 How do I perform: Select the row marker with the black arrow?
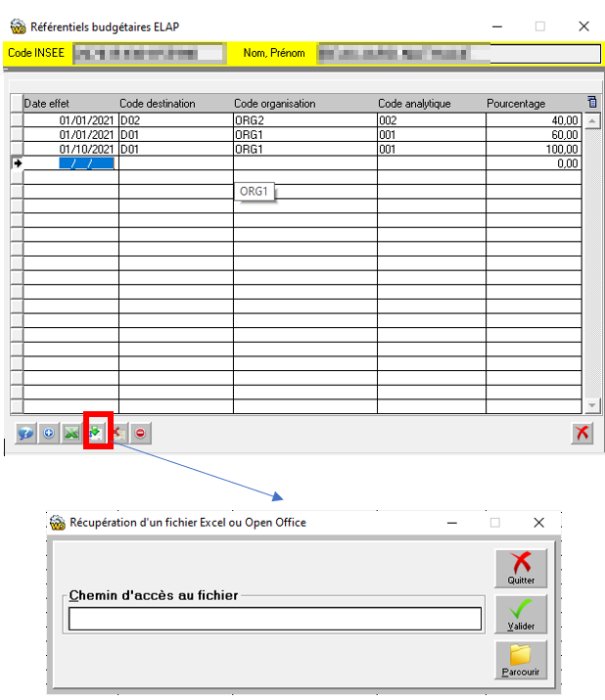(17, 163)
